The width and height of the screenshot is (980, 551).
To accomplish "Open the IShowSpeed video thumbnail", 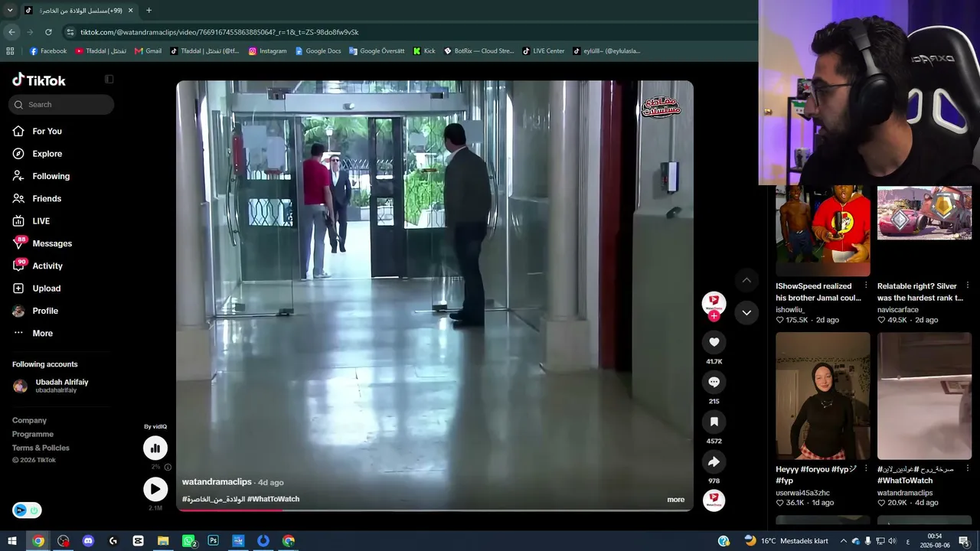I will coord(822,230).
